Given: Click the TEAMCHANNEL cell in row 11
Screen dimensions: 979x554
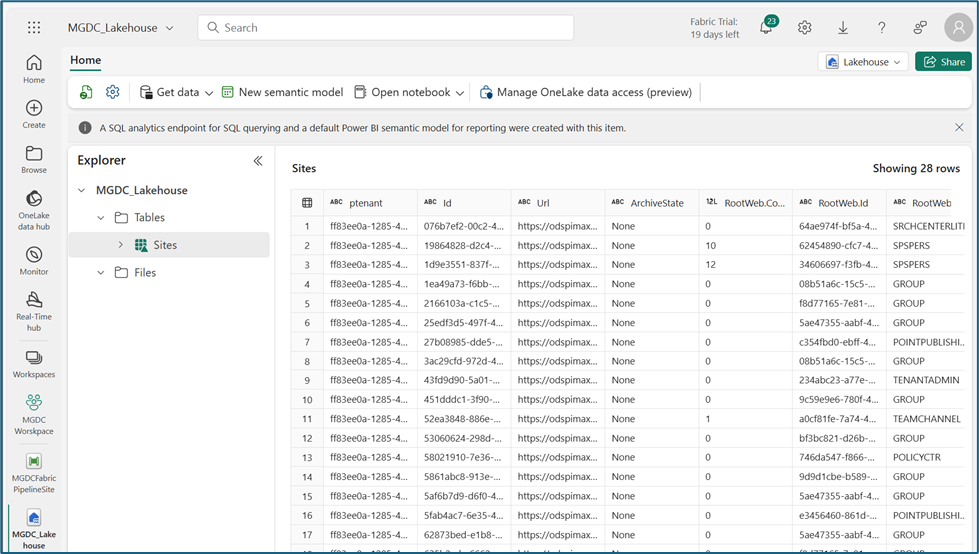Looking at the screenshot, I should pos(927,418).
